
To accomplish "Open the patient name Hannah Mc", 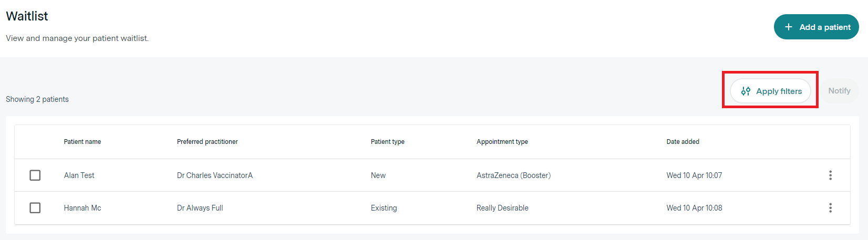I will 82,208.
